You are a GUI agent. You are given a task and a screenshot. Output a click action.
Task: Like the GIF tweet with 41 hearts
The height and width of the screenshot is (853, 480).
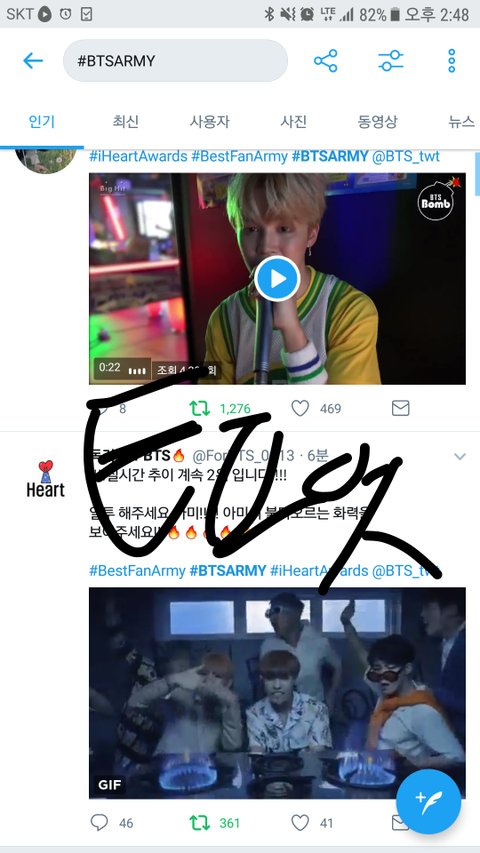coord(300,823)
